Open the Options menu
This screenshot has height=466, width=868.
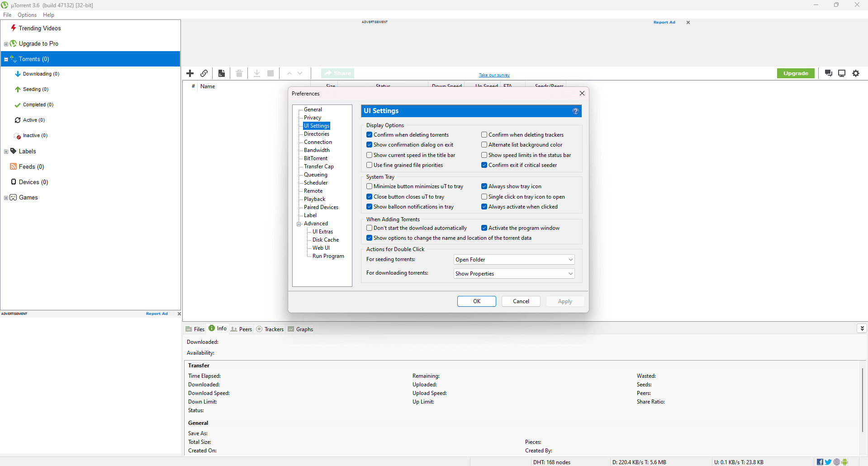[27, 15]
